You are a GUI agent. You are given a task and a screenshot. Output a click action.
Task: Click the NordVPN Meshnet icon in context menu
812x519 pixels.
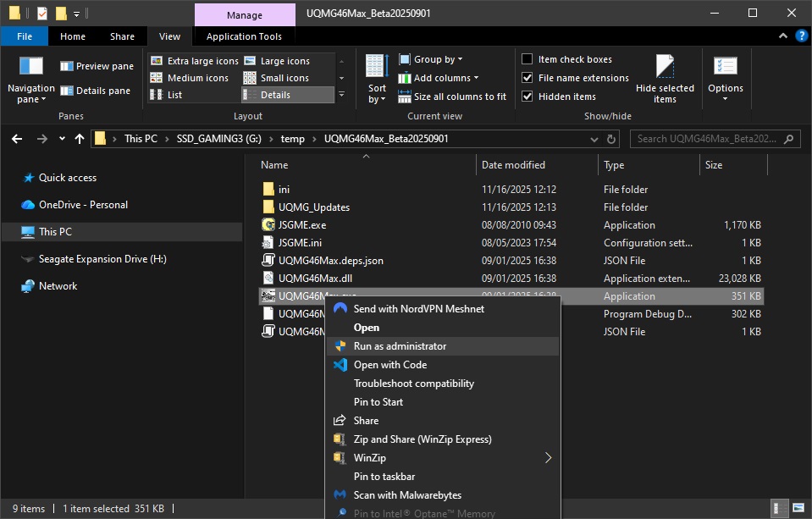340,308
